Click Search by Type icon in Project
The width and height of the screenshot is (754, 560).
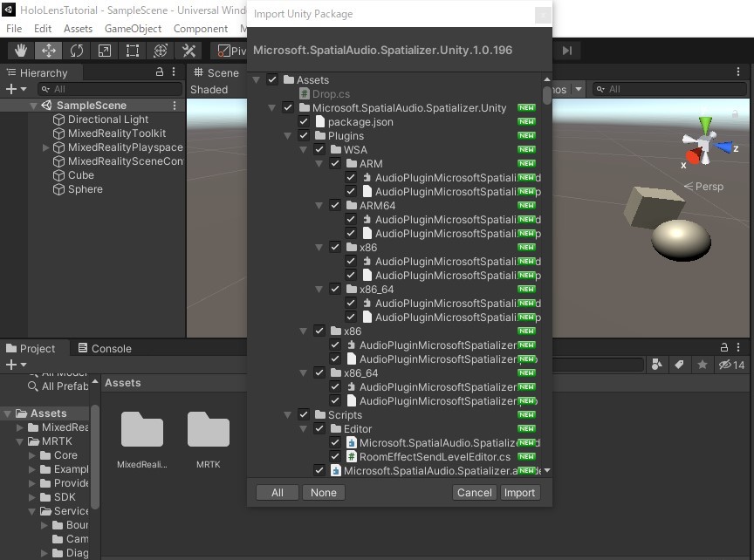(x=656, y=365)
